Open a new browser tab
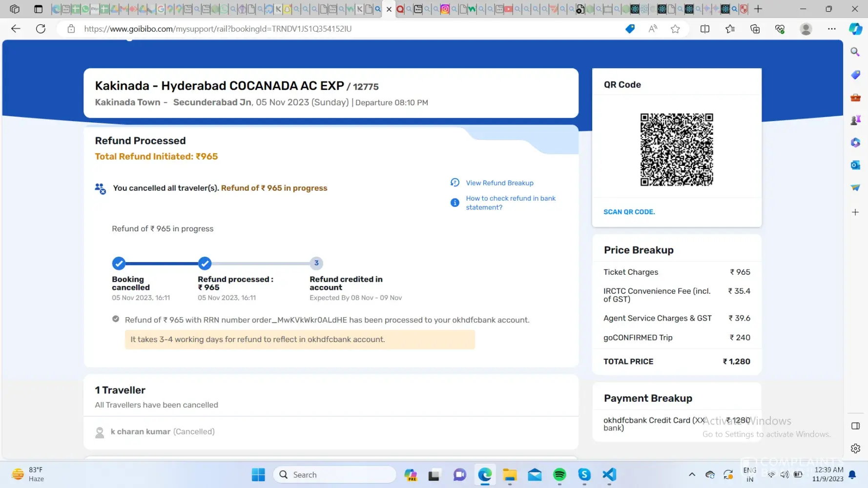Viewport: 868px width, 488px height. tap(758, 9)
